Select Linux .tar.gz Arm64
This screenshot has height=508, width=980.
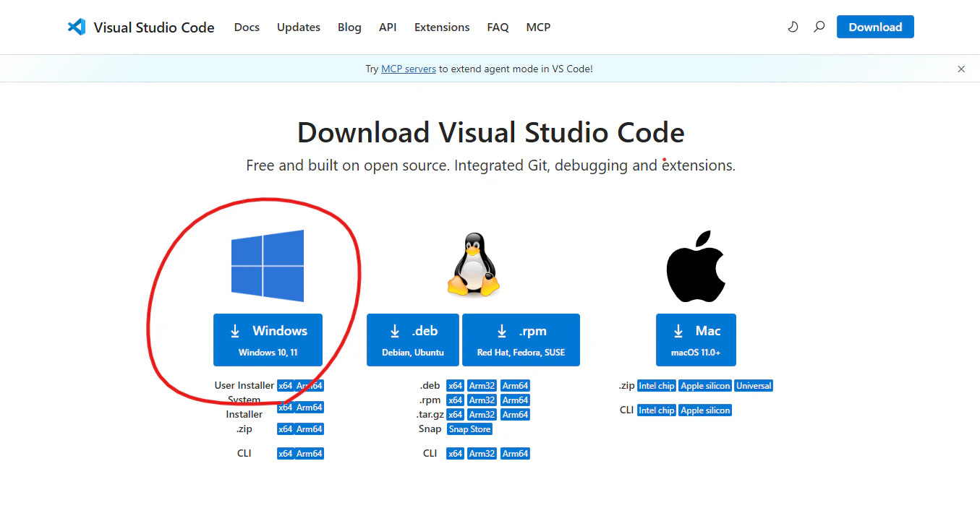(x=515, y=415)
